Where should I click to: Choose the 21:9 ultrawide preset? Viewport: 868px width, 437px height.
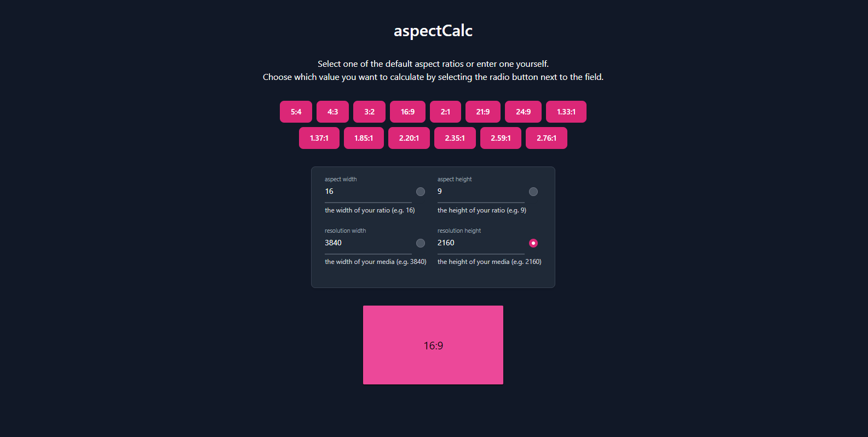482,112
